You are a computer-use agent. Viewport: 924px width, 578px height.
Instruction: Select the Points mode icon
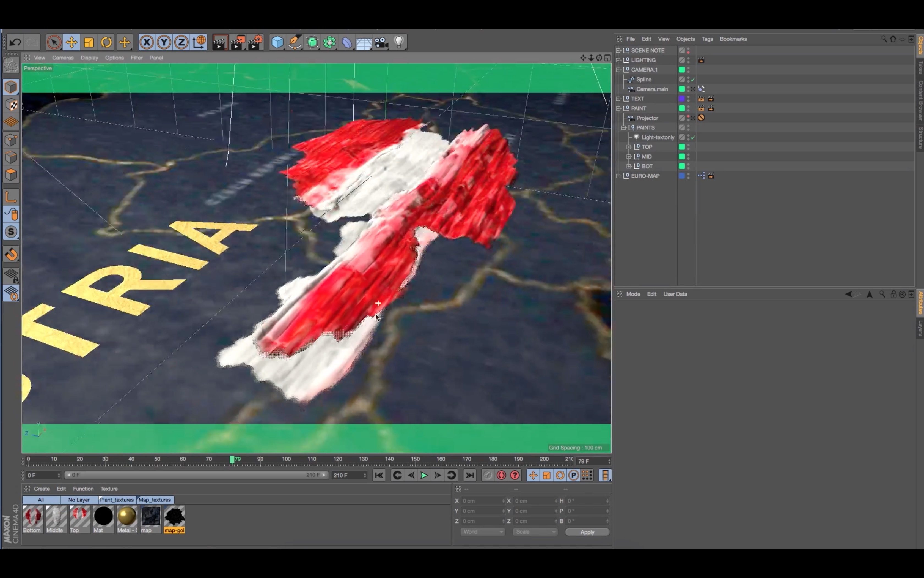11,140
